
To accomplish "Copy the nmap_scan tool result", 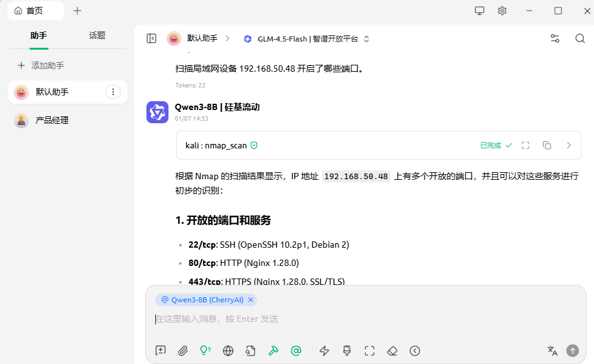I will click(x=547, y=145).
